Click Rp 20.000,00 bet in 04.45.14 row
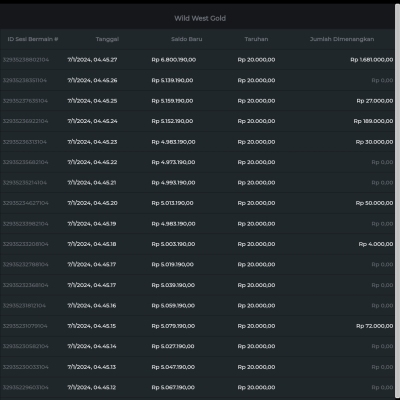 point(256,346)
